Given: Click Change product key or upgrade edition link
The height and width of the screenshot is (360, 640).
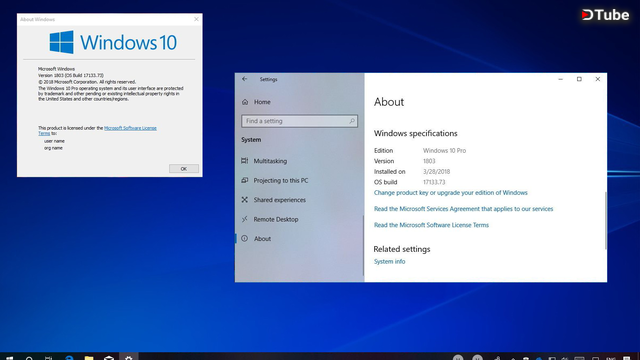Looking at the screenshot, I should click(451, 193).
